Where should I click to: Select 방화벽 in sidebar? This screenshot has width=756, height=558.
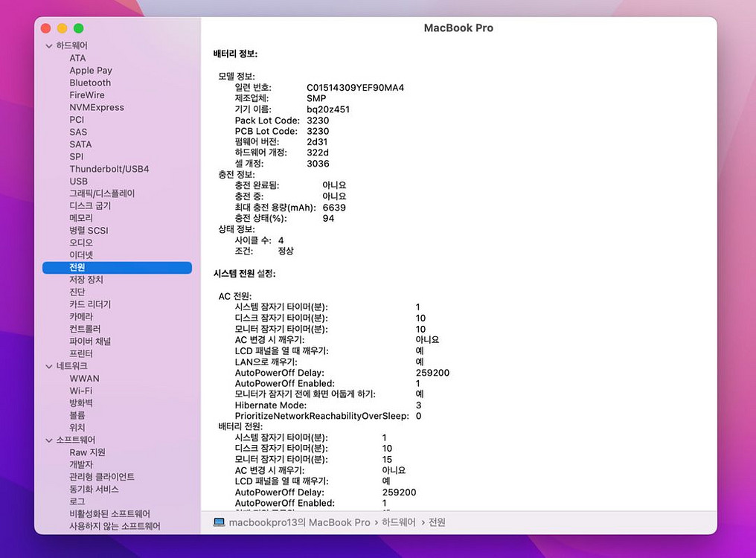point(81,403)
